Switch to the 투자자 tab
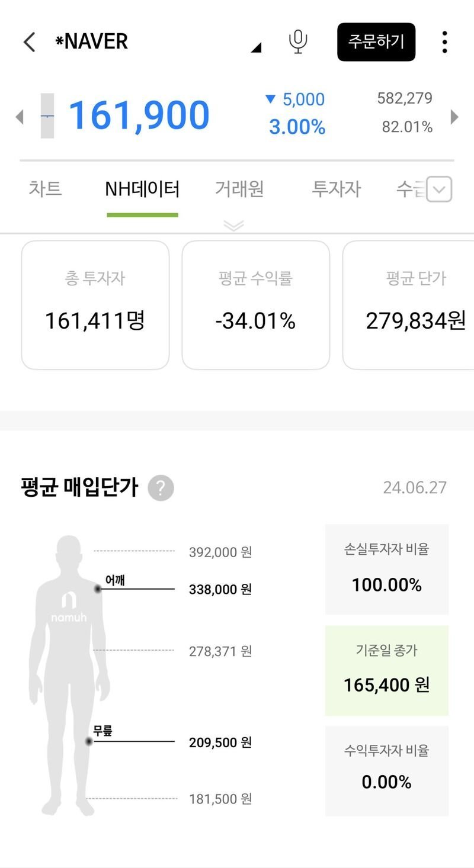This screenshot has height=868, width=474. click(336, 189)
